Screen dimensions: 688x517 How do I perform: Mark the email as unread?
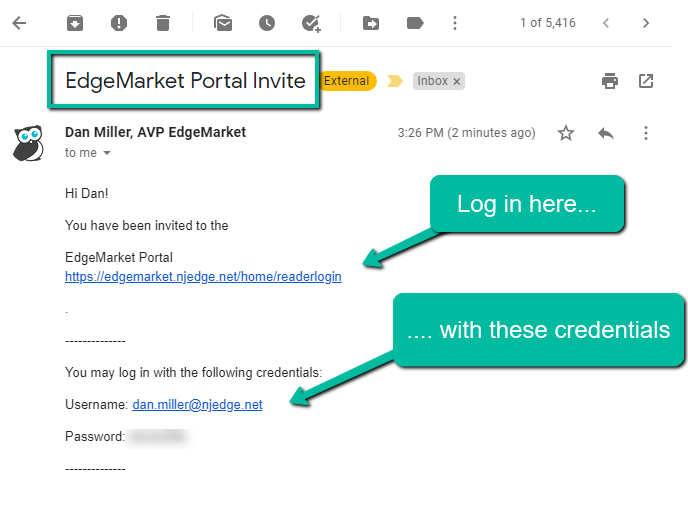pos(223,23)
